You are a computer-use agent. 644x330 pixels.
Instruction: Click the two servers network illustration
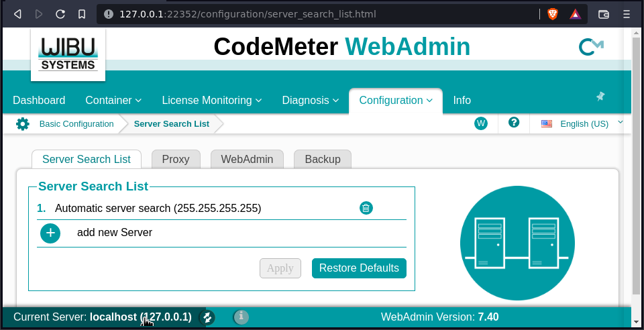[x=517, y=243]
